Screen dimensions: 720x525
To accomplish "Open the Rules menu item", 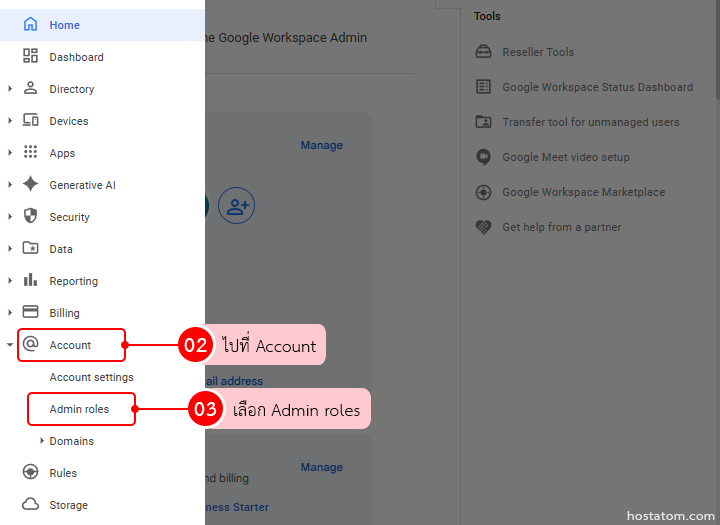I will pyautogui.click(x=102, y=473).
